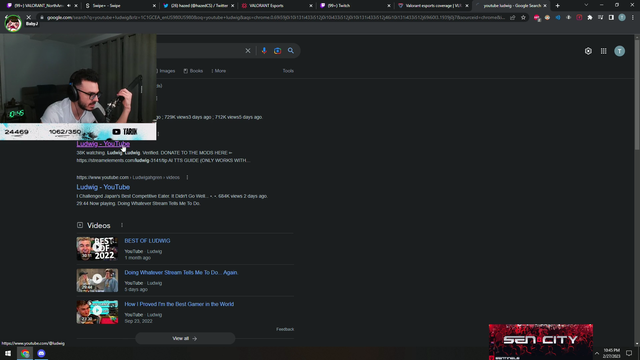Open options for the Ludwigahgren videos result
640x360 pixels.
pyautogui.click(x=187, y=178)
